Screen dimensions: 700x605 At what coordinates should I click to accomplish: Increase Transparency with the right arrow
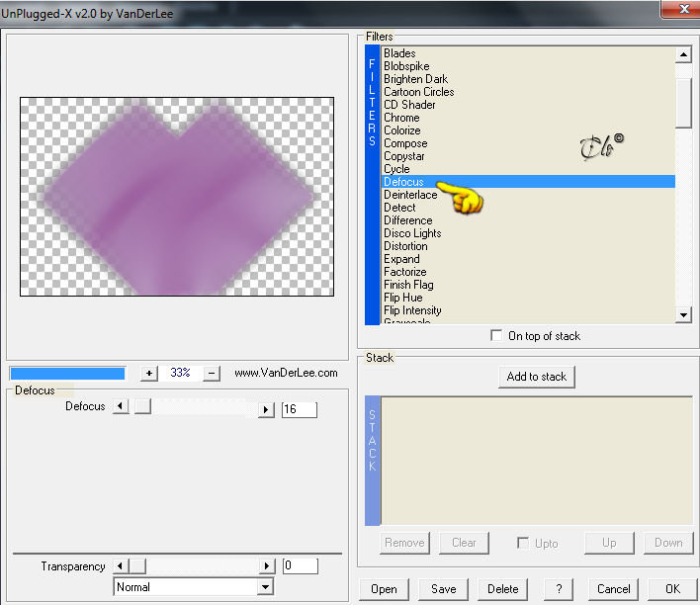point(267,566)
